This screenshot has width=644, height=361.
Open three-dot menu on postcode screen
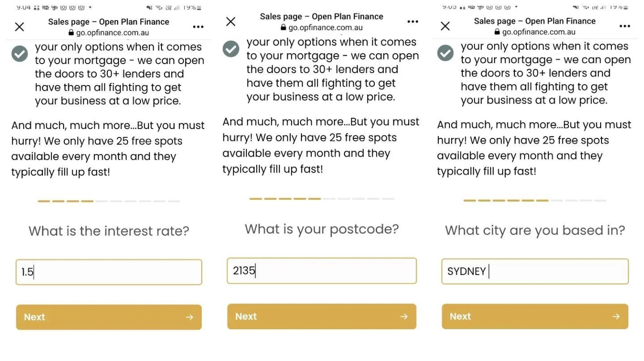tap(413, 21)
